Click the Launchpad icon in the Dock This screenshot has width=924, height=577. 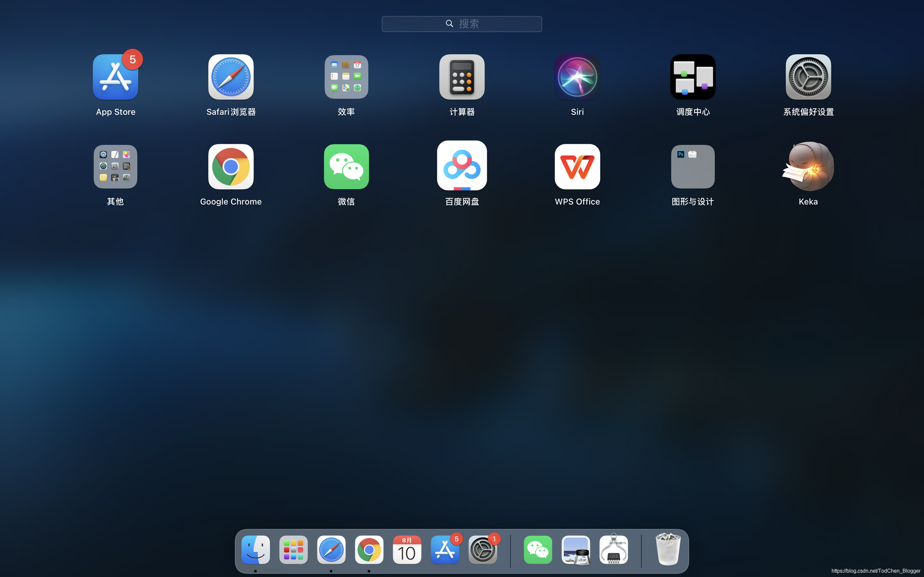click(x=293, y=550)
